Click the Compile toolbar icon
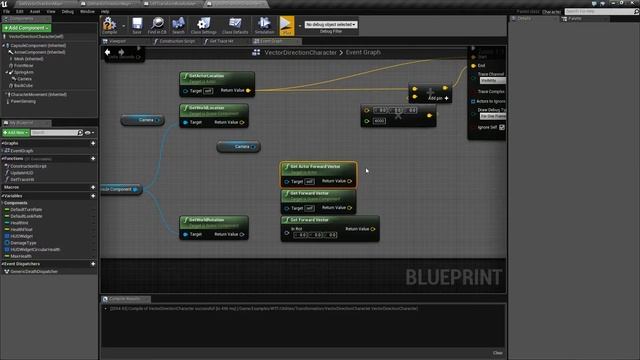Screen dimensions: 640x360 click(x=109, y=24)
